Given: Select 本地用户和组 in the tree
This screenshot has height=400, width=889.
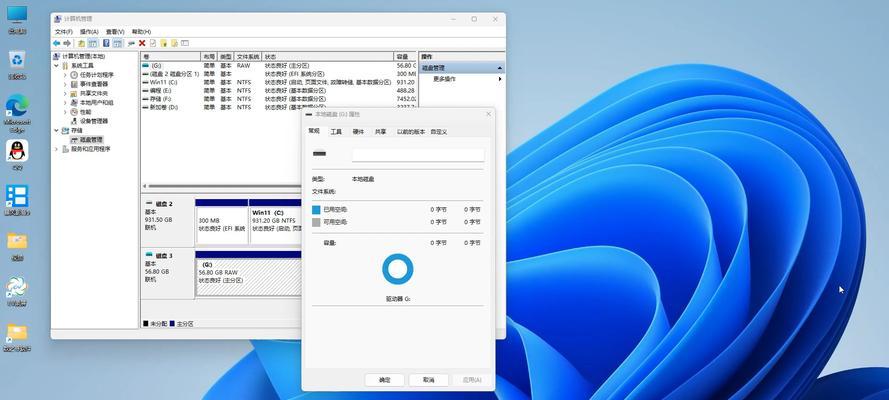Looking at the screenshot, I should coord(96,103).
